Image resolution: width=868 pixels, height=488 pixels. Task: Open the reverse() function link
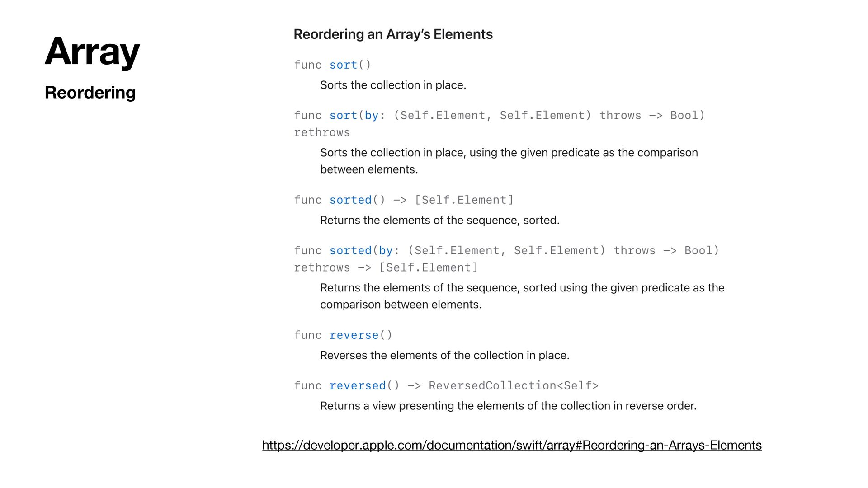[354, 335]
